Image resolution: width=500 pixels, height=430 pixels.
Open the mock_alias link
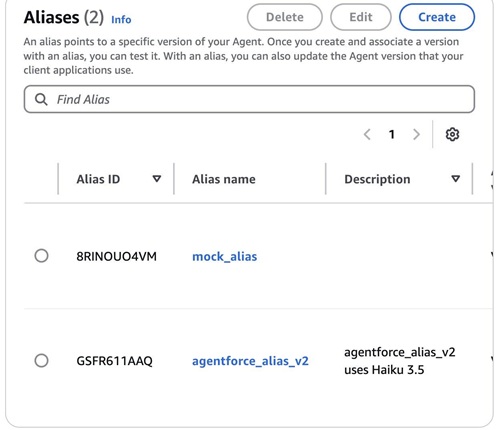click(225, 256)
